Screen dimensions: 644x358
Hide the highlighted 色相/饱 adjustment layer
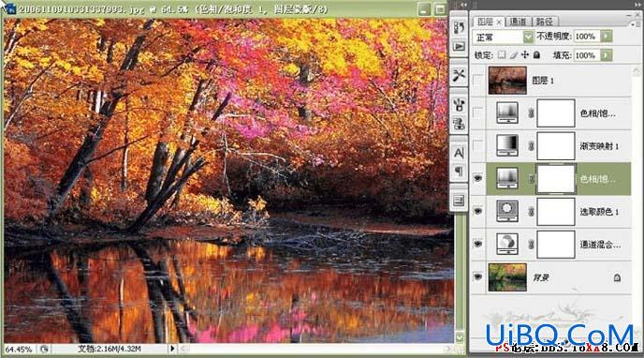coord(477,178)
